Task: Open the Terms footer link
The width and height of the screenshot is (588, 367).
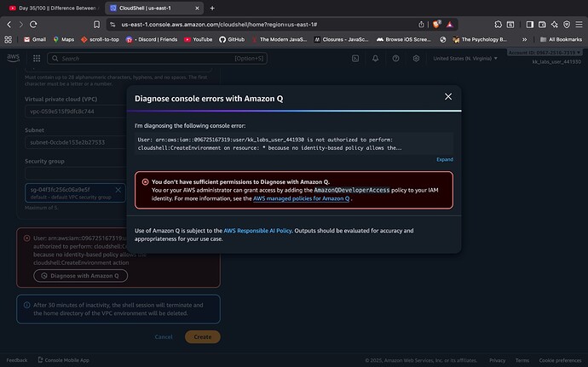Action: (x=522, y=360)
